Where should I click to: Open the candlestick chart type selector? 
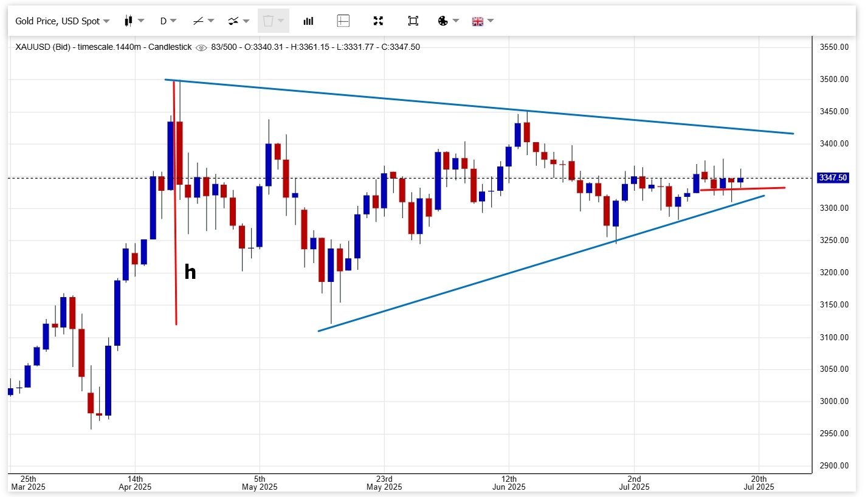coord(134,21)
